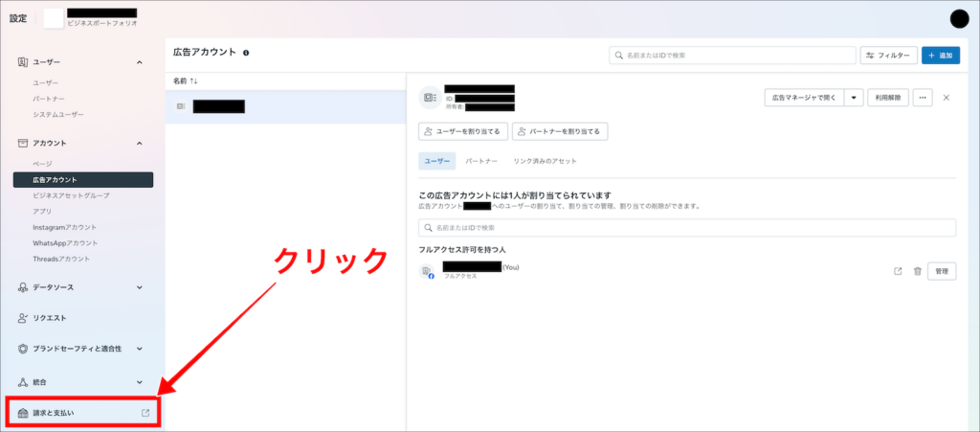980x432 pixels.
Task: Switch to リンク済みのアセット tab
Action: (545, 161)
